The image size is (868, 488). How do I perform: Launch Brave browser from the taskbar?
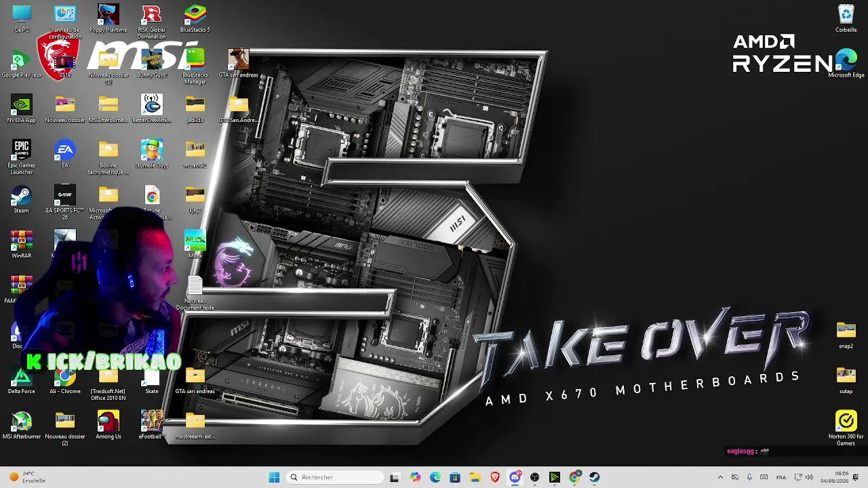click(x=495, y=477)
